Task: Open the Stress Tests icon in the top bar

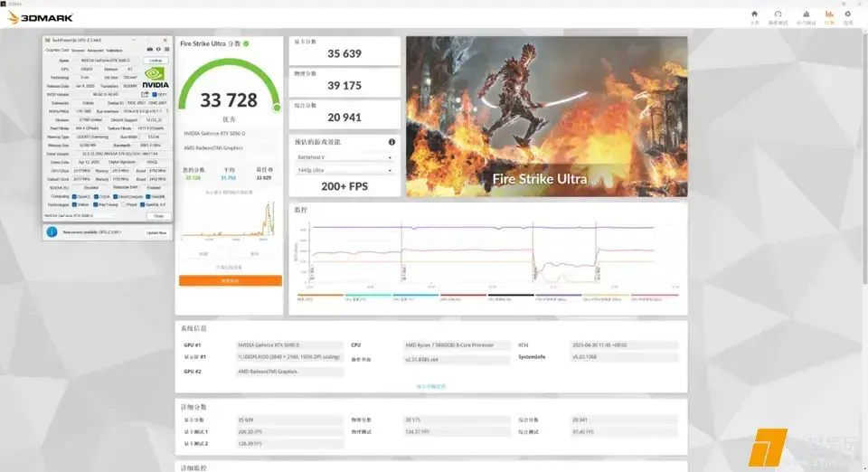Action: (806, 14)
